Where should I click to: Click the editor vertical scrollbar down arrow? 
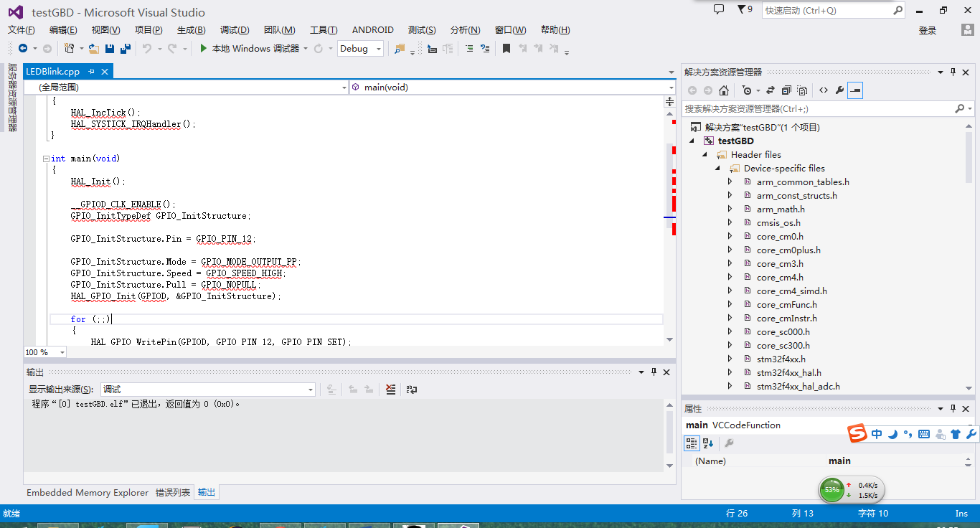(670, 339)
